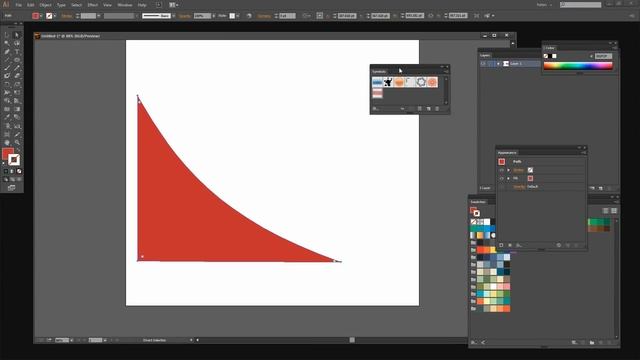
Task: Open the change screen mode icon
Action: tap(11, 188)
